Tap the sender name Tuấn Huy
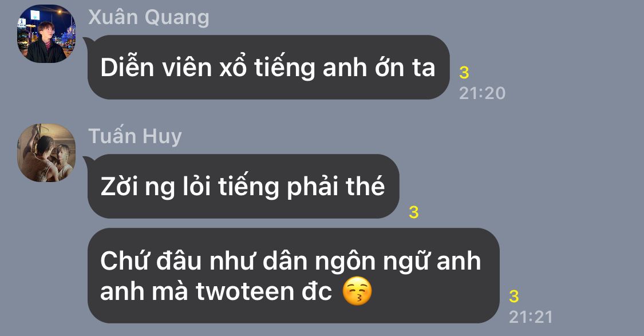Image resolution: width=644 pixels, height=336 pixels. pos(135,136)
